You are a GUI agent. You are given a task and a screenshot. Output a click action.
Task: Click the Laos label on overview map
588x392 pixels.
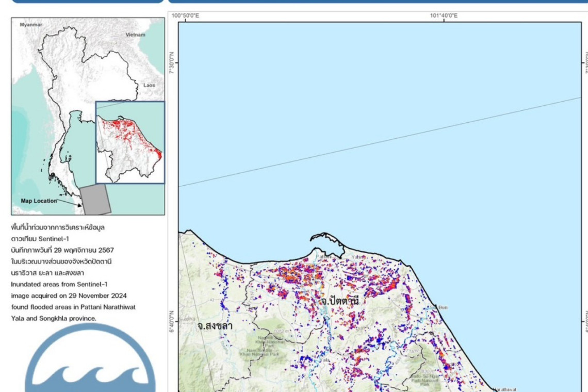pyautogui.click(x=149, y=85)
